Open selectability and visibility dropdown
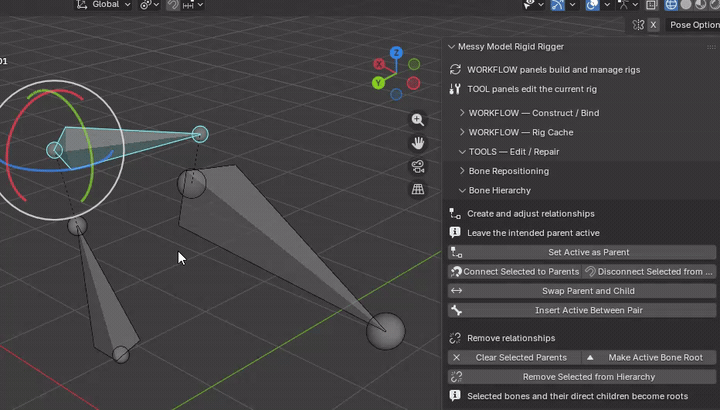Screen dimensions: 720x410 click(534, 5)
